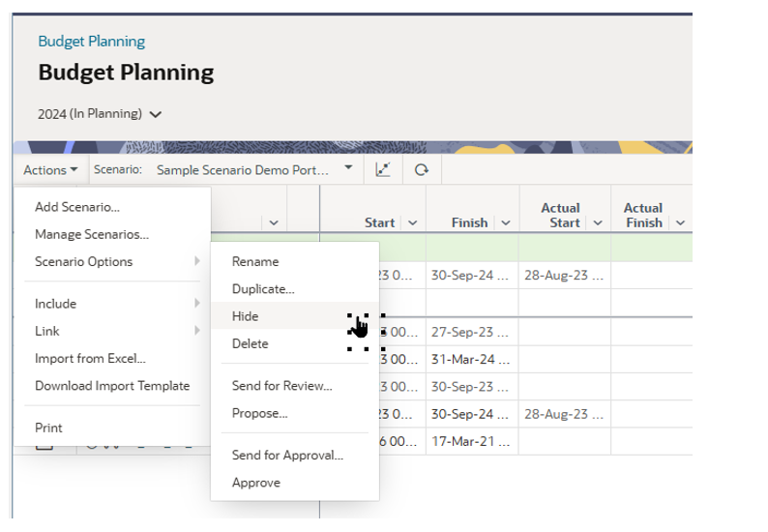Click the Finish column header chevron
Image resolution: width=768 pixels, height=532 pixels.
[x=505, y=222]
